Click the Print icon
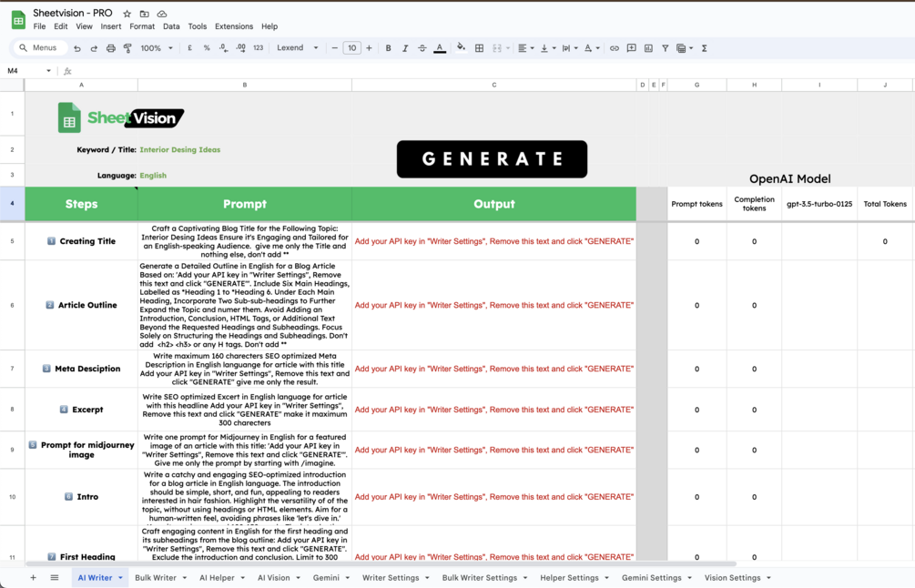 pos(111,48)
